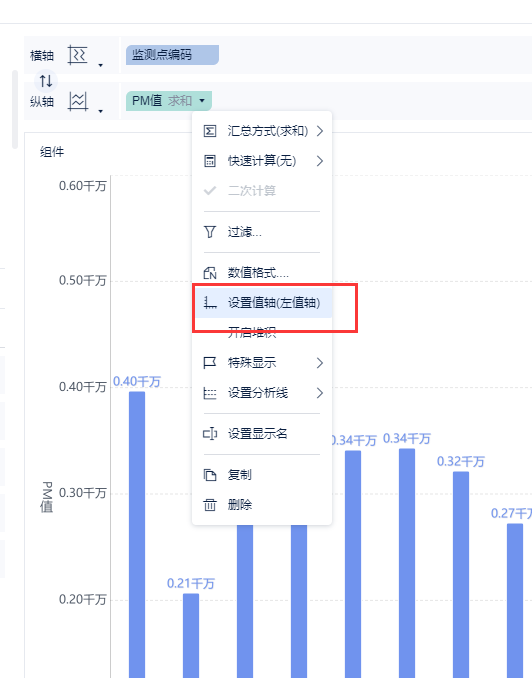Expand chevron next to 快速计算(无)
This screenshot has width=532, height=678.
click(x=320, y=161)
